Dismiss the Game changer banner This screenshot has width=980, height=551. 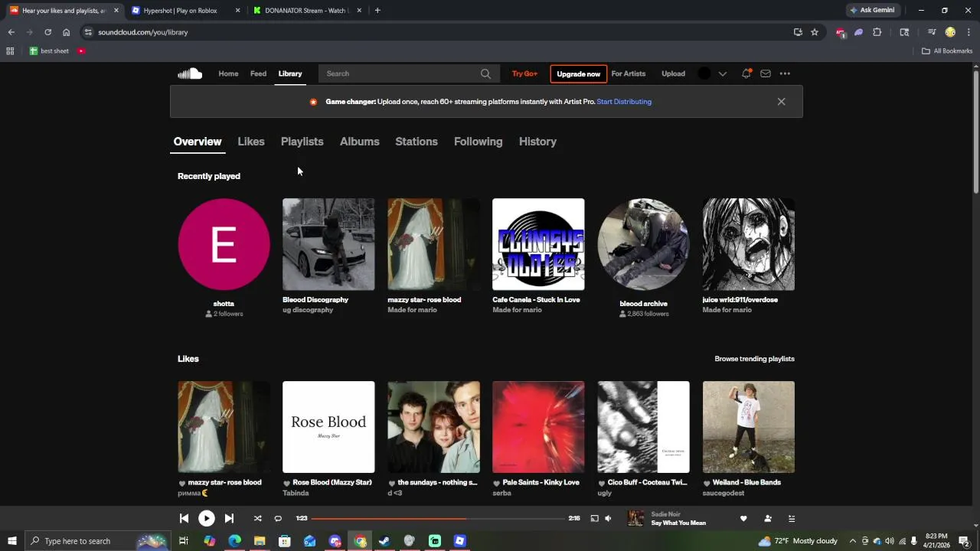tap(781, 102)
